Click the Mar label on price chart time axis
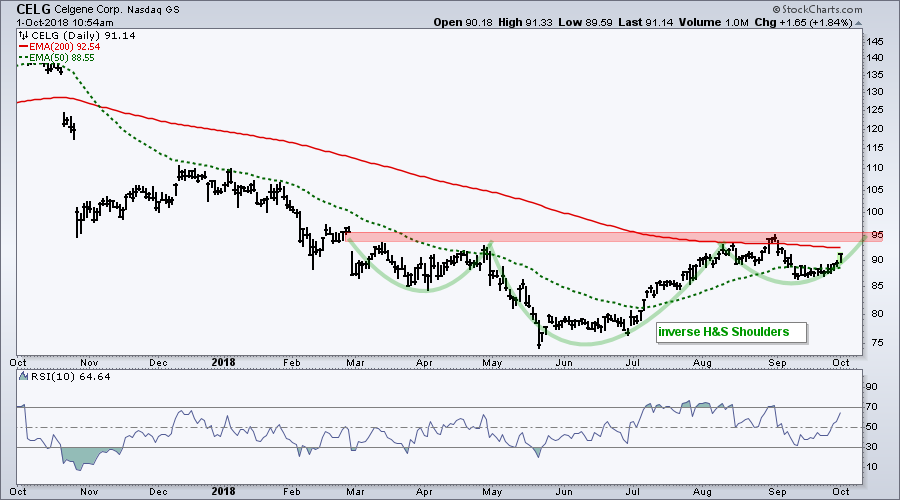Image resolution: width=900 pixels, height=500 pixels. pos(355,363)
